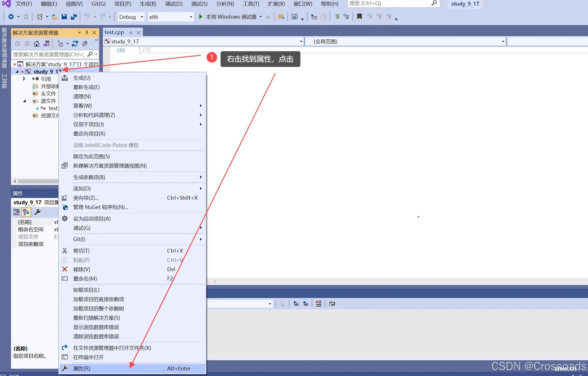The width and height of the screenshot is (588, 376).
Task: Select 在文件资源管理器中打开文件夹(X)
Action: click(x=132, y=348)
